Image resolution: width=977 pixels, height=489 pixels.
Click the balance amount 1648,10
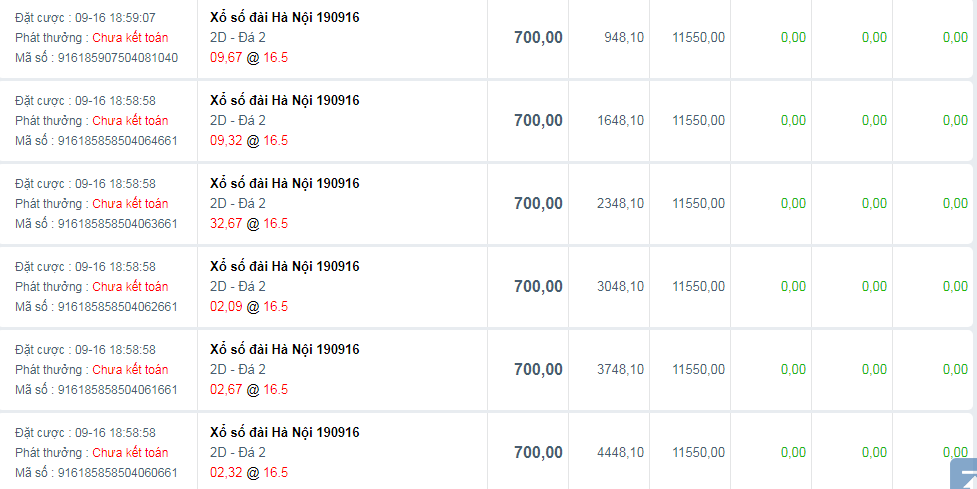(620, 120)
